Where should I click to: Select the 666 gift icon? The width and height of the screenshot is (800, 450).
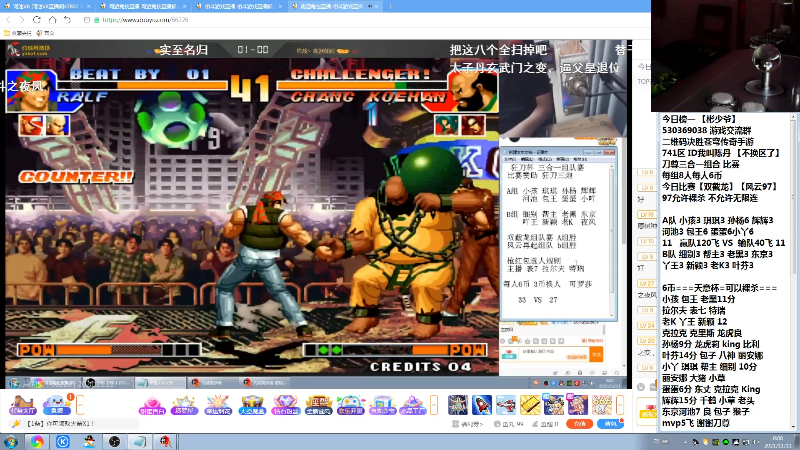(602, 405)
